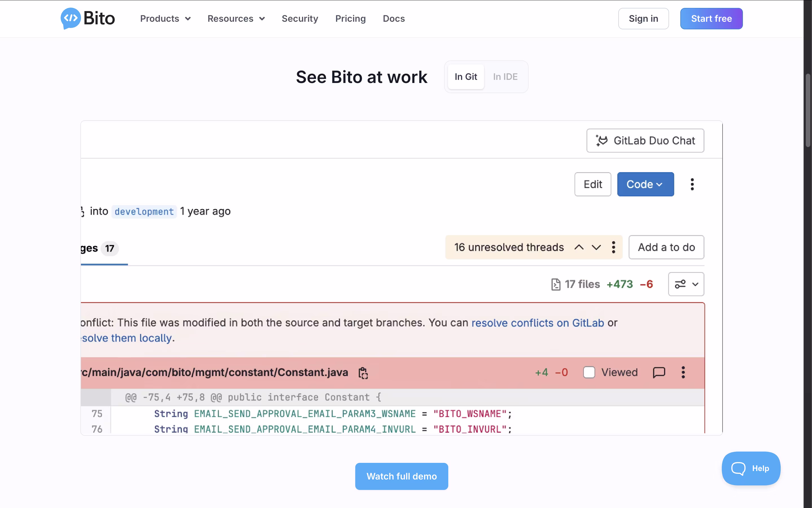812x508 pixels.
Task: Click the Watch full demo button
Action: point(402,476)
